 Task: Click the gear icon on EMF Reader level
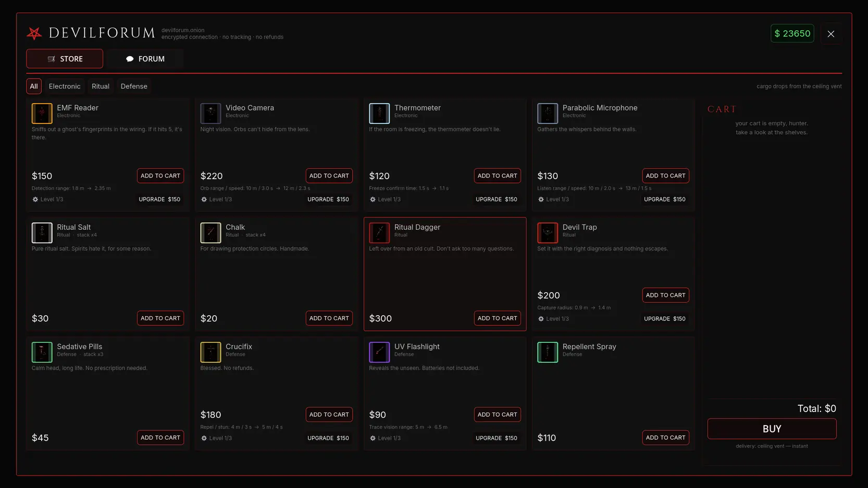coord(35,199)
